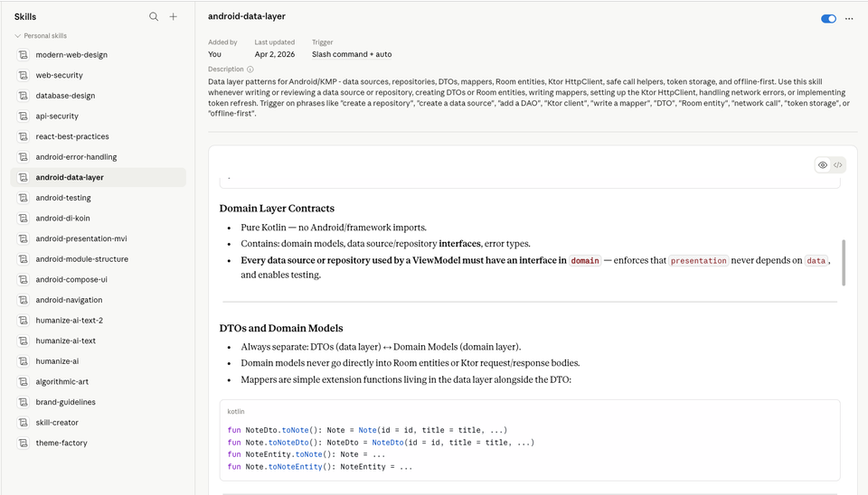Switch to rendered preview eye view
The width and height of the screenshot is (868, 495).
pyautogui.click(x=823, y=165)
